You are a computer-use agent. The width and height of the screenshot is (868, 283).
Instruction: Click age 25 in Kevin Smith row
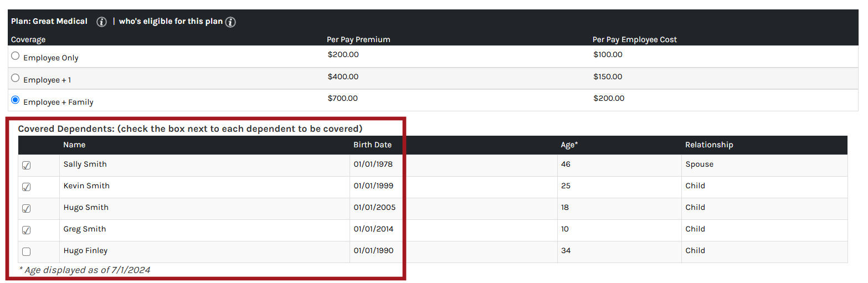[x=566, y=186]
